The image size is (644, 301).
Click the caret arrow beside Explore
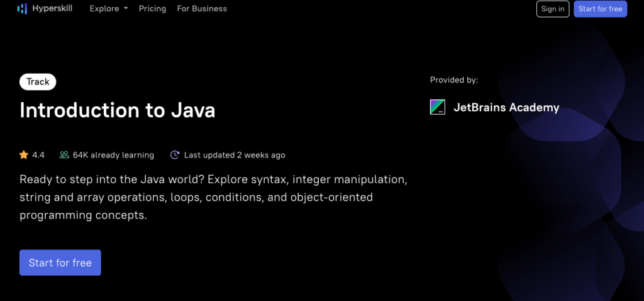126,9
